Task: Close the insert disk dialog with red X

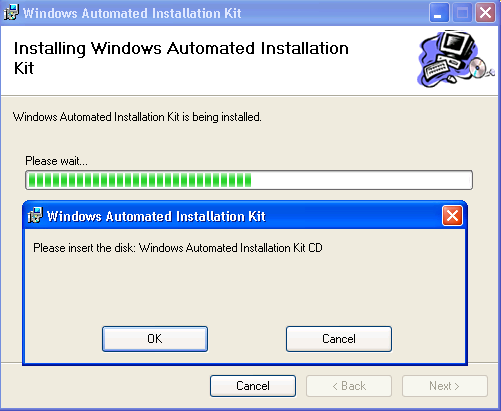Action: point(452,216)
